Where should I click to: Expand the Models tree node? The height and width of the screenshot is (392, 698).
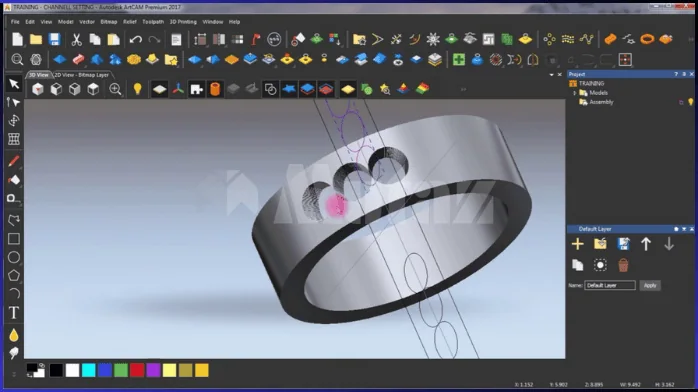(x=575, y=93)
